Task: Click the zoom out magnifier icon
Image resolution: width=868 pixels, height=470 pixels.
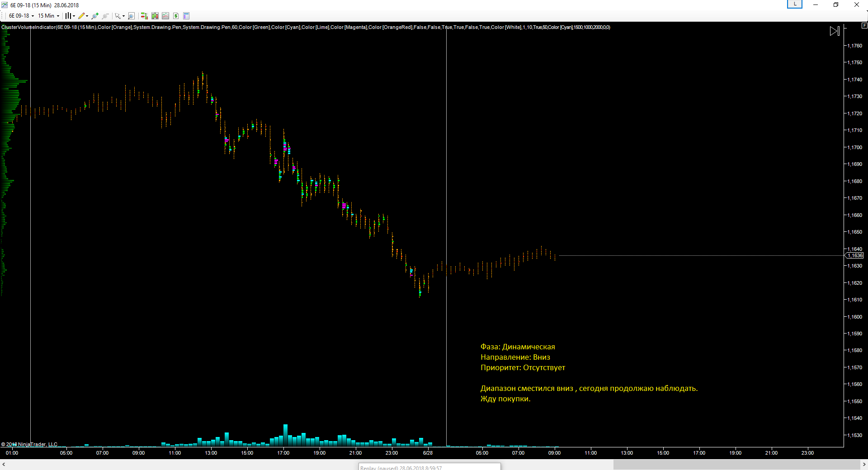Action: pos(105,16)
